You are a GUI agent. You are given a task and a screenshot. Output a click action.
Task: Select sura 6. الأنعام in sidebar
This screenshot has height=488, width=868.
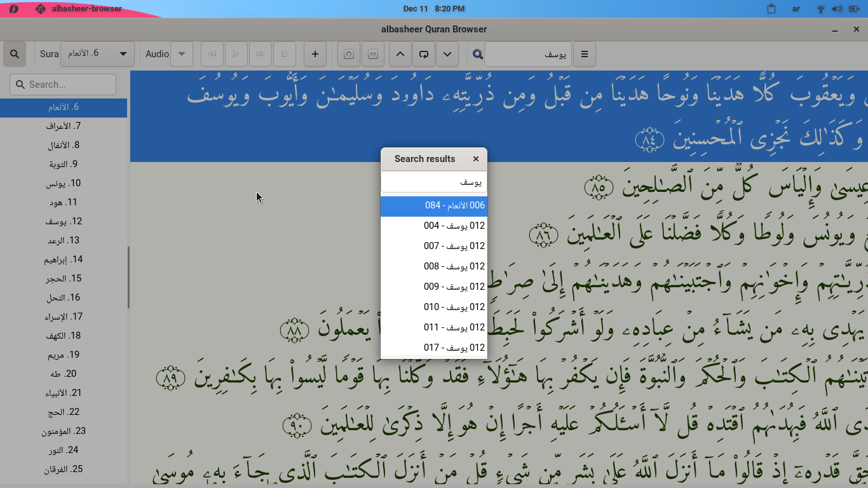tap(64, 107)
